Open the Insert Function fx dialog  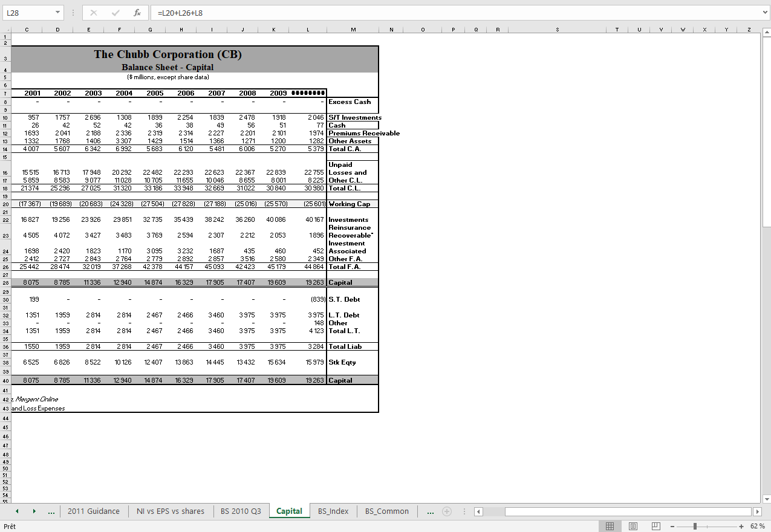click(x=137, y=13)
